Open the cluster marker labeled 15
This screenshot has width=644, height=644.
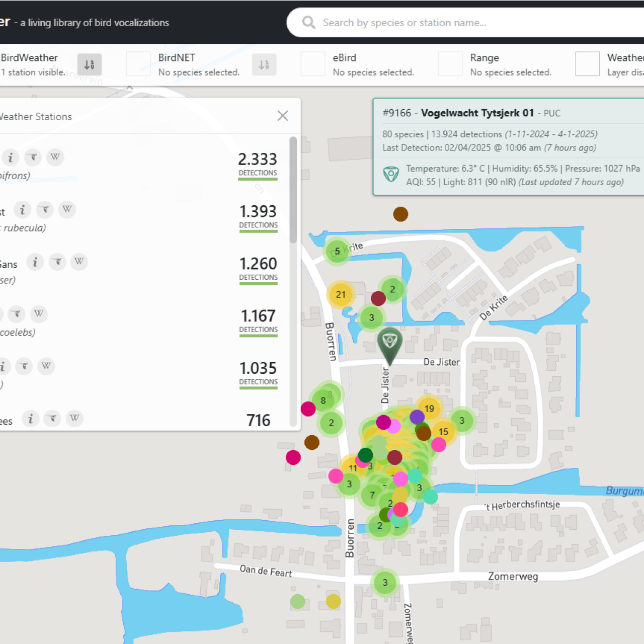point(443,432)
